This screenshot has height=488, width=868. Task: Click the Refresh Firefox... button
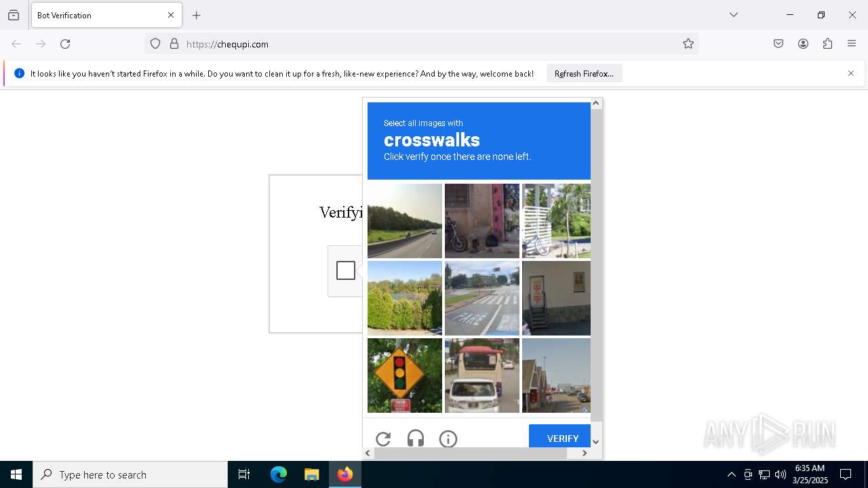pos(584,73)
